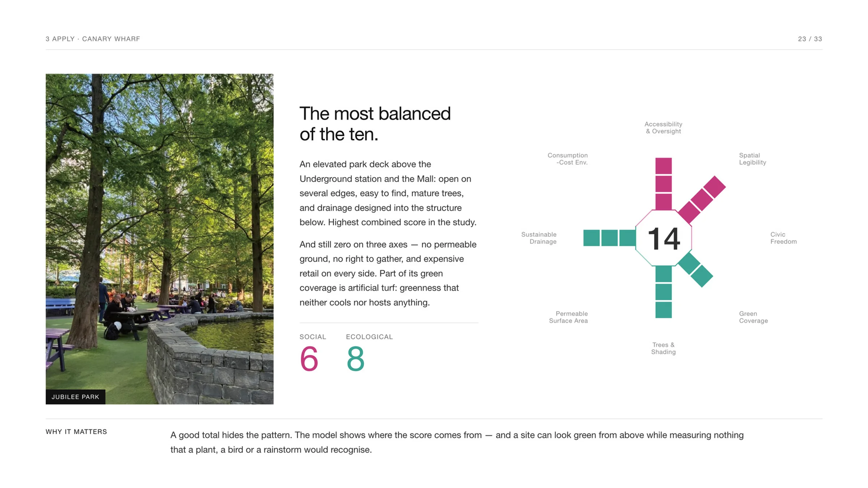Select the Sustainable Drainage axis label
This screenshot has width=868, height=488.
[539, 238]
